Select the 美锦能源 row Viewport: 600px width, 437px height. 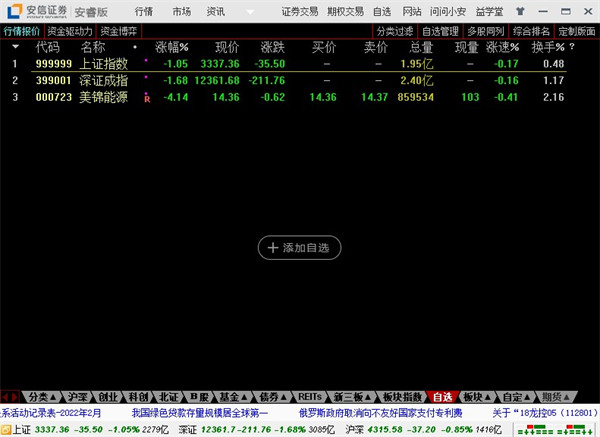tap(289, 97)
